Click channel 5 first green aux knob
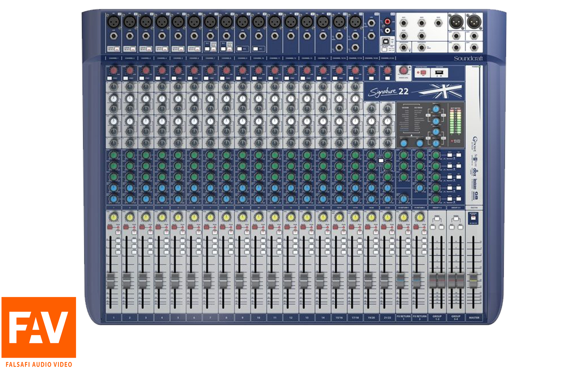Viewport: 588px width, 368px height. [178, 155]
